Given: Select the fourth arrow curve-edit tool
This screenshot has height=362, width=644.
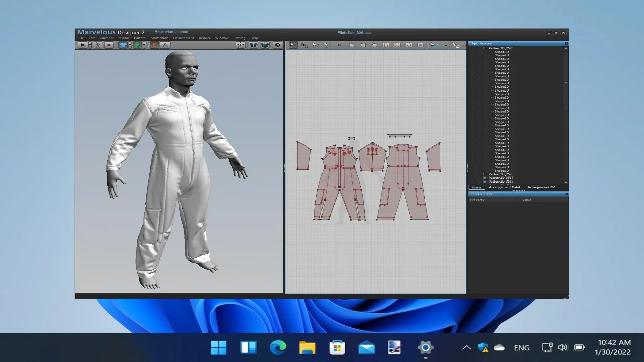Looking at the screenshot, I should (327, 45).
